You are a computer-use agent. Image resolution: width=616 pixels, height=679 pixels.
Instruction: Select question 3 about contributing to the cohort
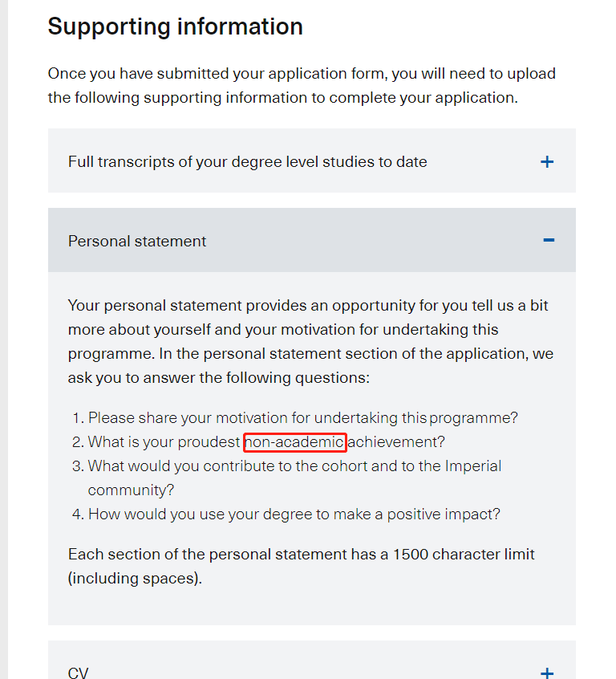pos(294,466)
